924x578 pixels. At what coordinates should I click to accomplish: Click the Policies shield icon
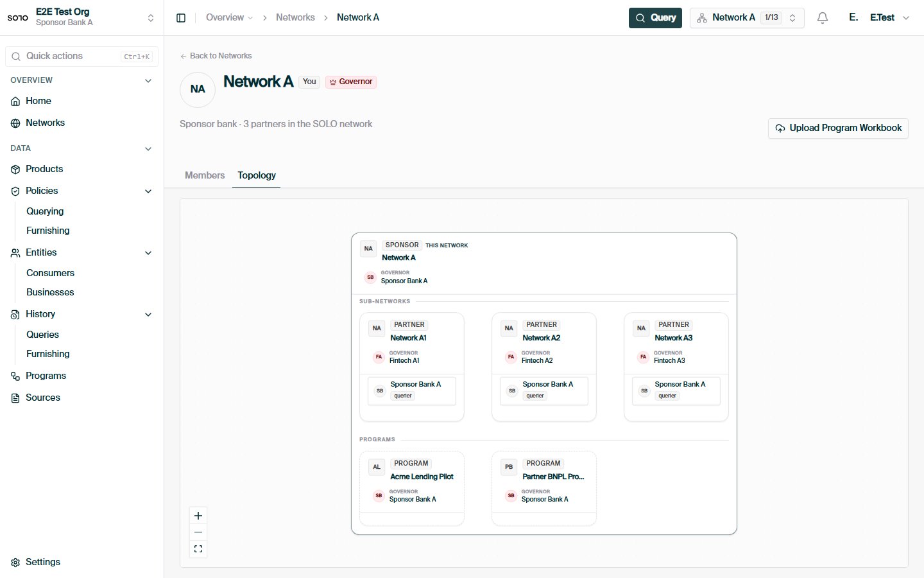coord(15,191)
